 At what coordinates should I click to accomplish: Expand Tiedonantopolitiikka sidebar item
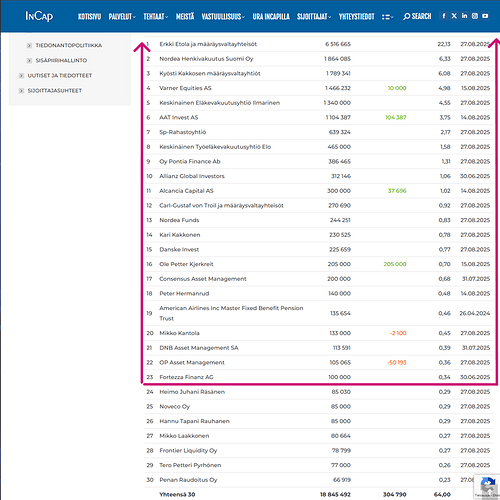[x=29, y=45]
